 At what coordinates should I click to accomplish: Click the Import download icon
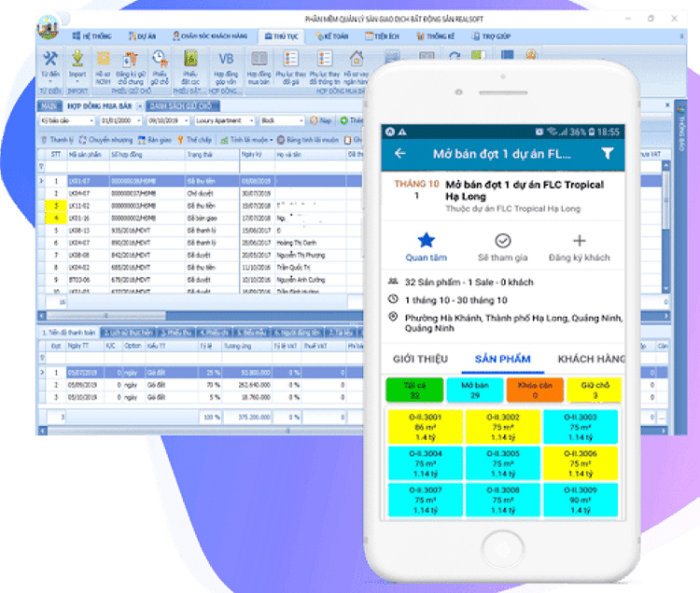(x=77, y=59)
